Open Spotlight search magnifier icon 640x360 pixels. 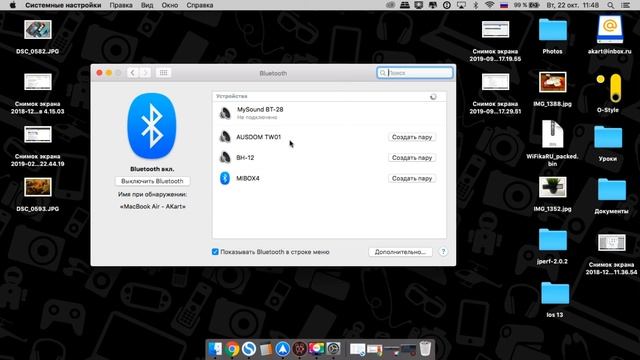pos(611,5)
